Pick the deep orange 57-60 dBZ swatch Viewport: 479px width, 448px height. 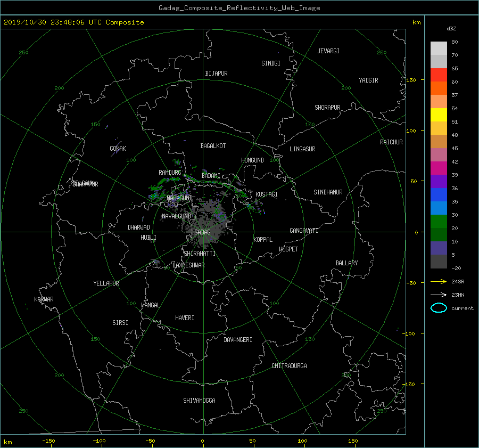tap(439, 88)
